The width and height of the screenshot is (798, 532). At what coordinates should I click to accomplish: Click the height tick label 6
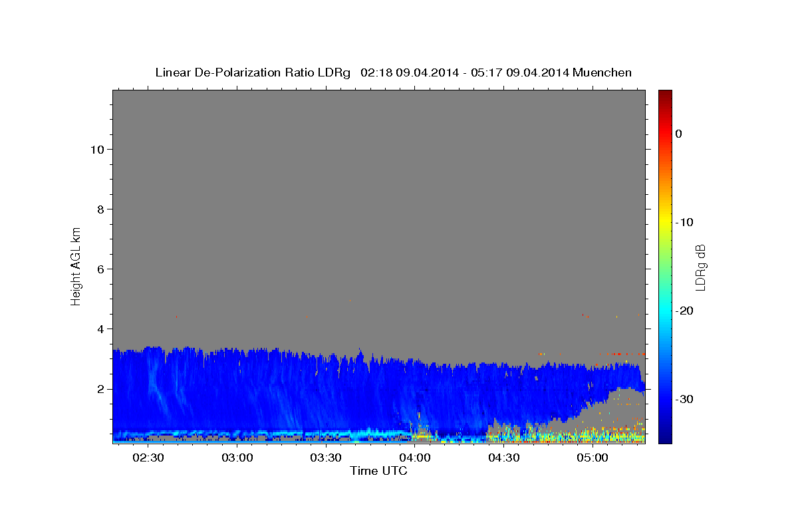click(x=99, y=269)
